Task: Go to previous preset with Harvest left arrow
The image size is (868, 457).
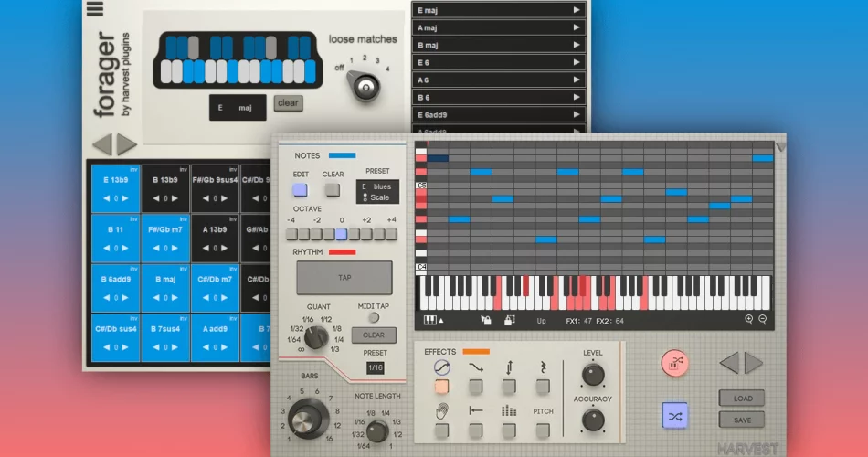Action: coord(730,364)
